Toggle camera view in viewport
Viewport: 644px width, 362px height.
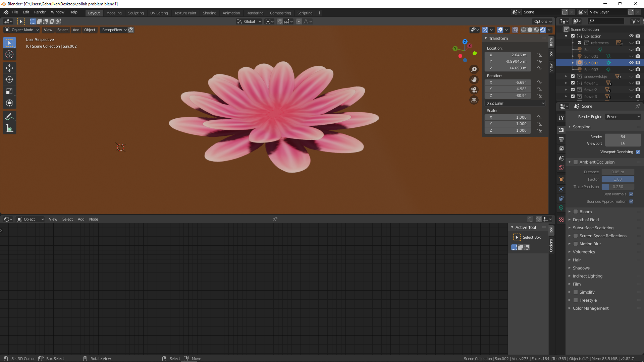474,90
